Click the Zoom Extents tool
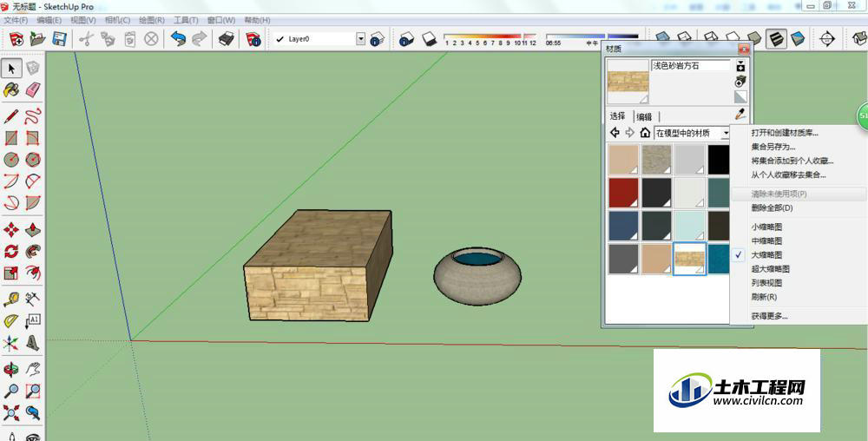 coord(11,412)
